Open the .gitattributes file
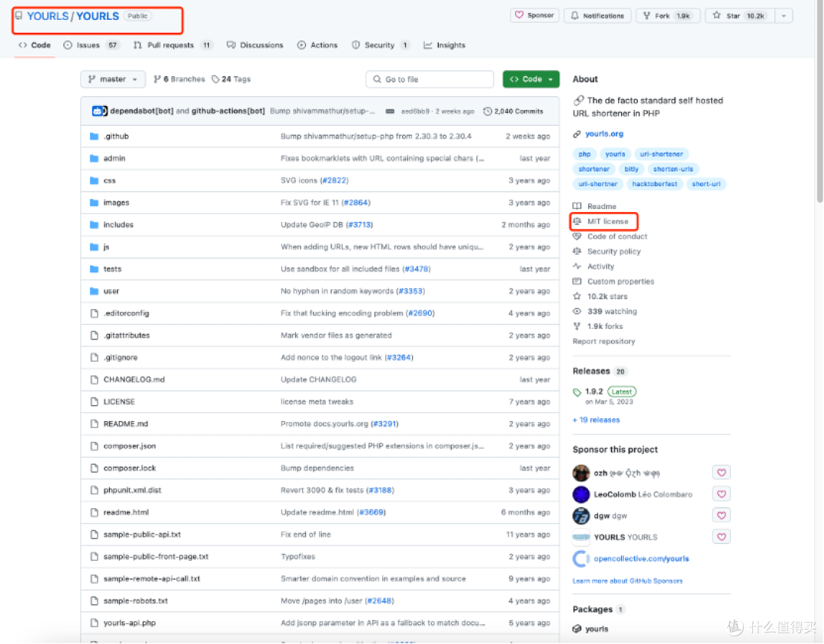The width and height of the screenshot is (824, 644). pyautogui.click(x=127, y=336)
